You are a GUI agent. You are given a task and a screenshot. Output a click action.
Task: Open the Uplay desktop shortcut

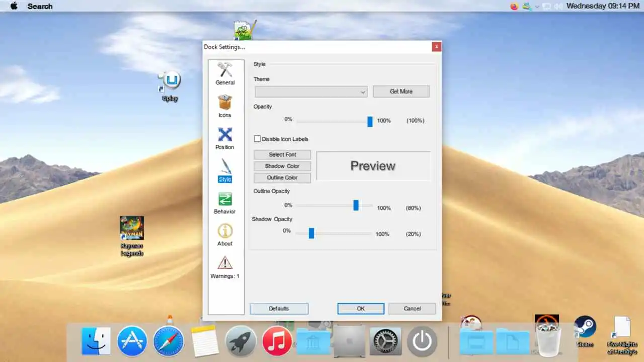pyautogui.click(x=170, y=86)
